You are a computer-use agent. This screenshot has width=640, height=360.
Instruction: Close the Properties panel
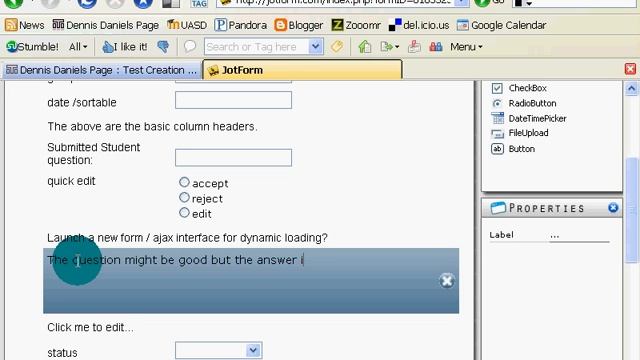click(x=613, y=208)
